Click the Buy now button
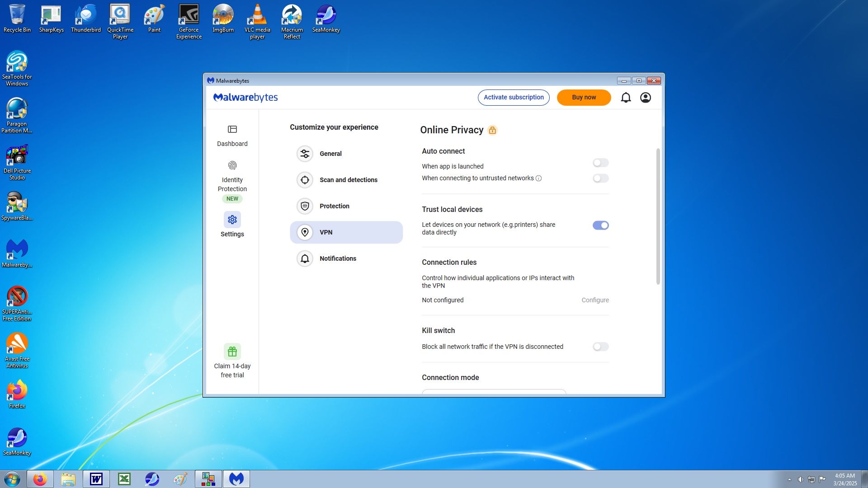The width and height of the screenshot is (868, 488). pyautogui.click(x=584, y=98)
